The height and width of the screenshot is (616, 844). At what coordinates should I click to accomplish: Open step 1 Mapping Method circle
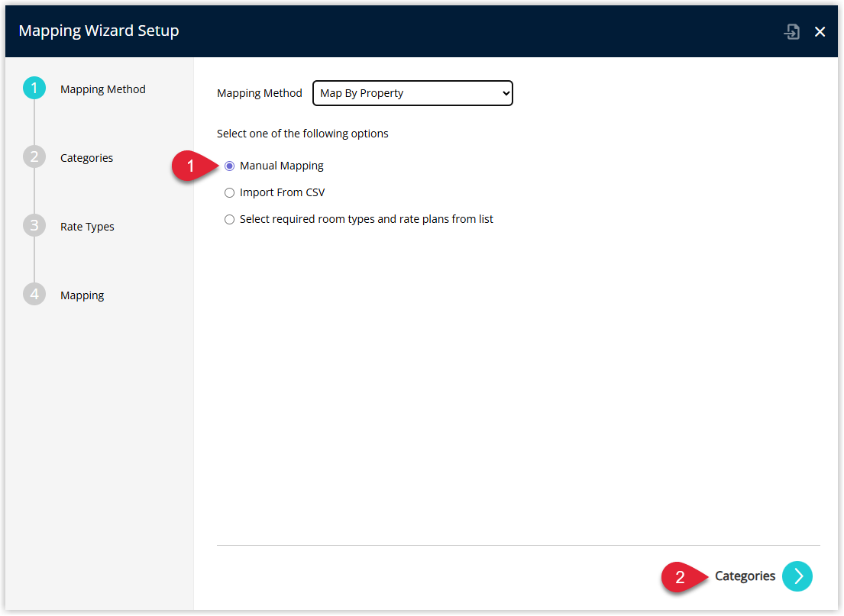[x=34, y=89]
